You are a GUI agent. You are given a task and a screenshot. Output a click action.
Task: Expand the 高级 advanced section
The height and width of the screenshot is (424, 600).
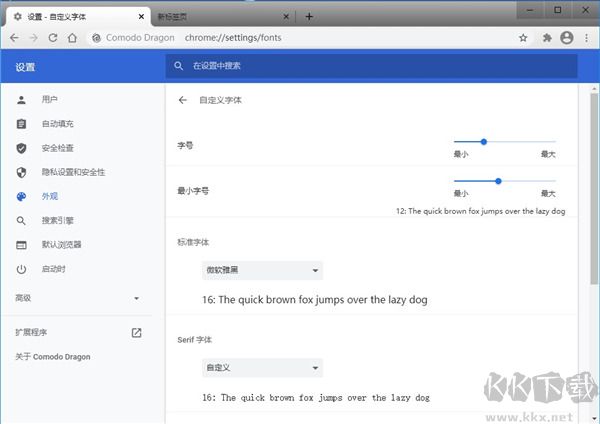[x=77, y=298]
